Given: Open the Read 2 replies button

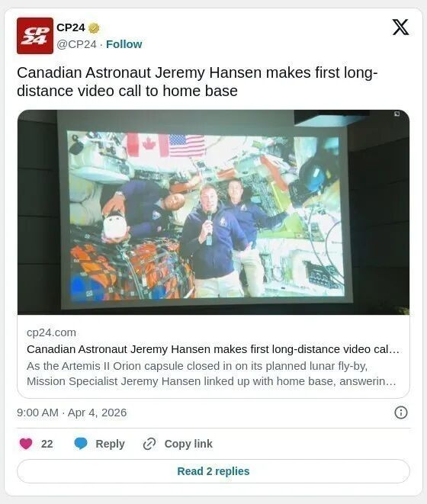Looking at the screenshot, I should pos(213,471).
